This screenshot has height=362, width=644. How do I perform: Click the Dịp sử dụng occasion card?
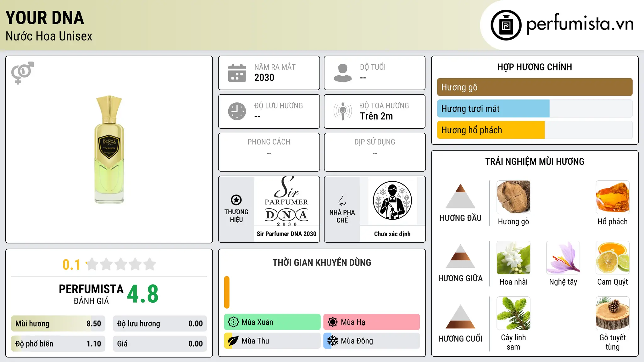click(x=375, y=152)
